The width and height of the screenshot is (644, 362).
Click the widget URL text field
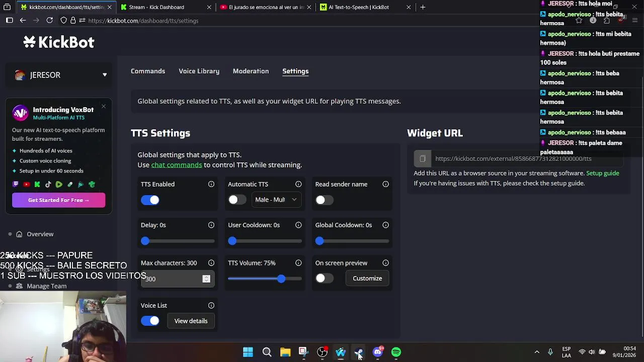(x=527, y=159)
